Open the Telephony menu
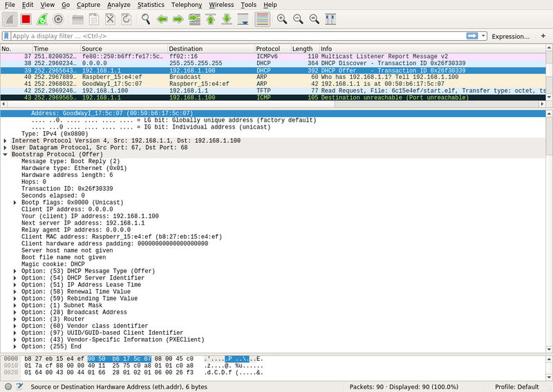The height and width of the screenshot is (392, 553). [x=187, y=5]
